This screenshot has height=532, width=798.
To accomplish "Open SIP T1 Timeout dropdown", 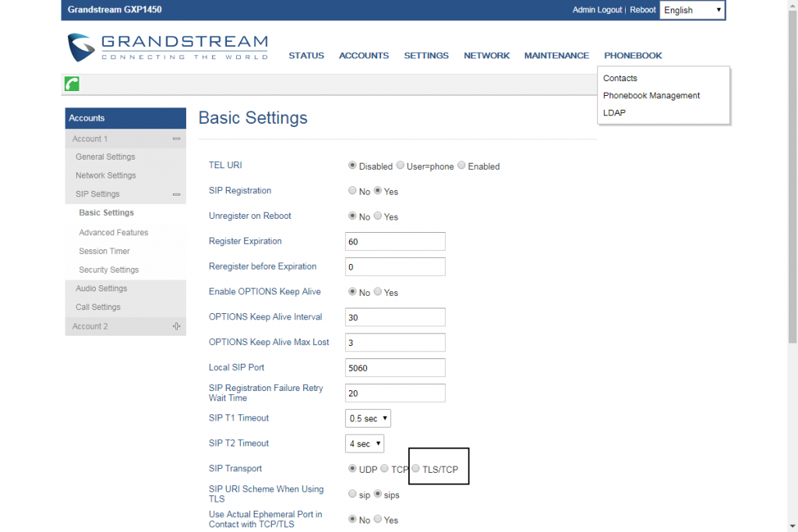I will tap(368, 418).
